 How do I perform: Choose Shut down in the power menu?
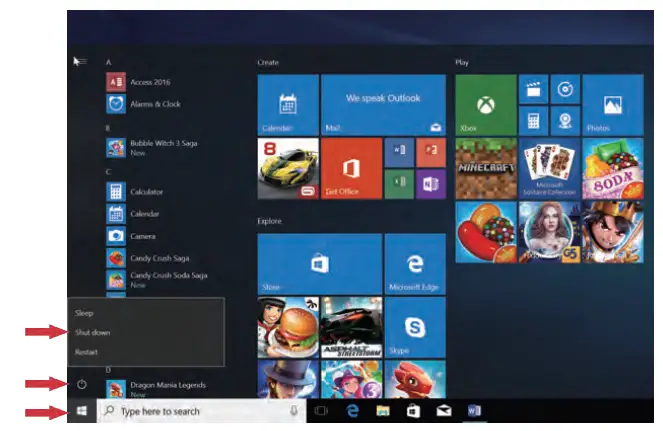coord(146,332)
